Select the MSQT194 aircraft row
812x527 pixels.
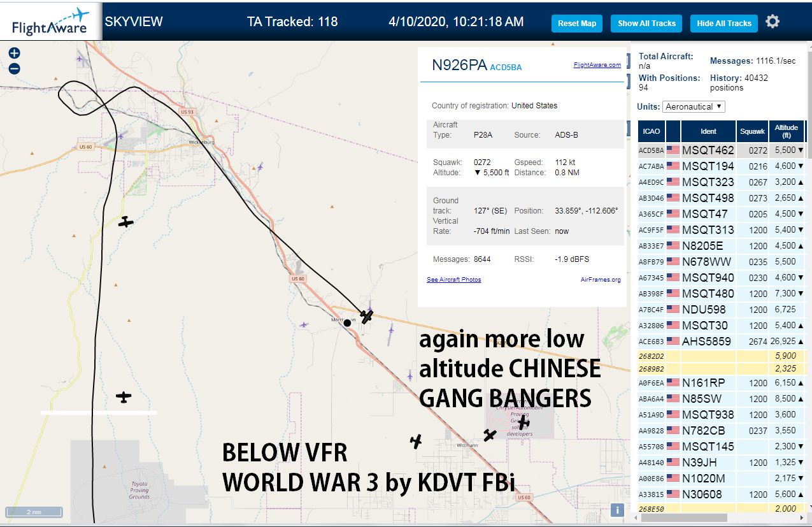(722, 166)
